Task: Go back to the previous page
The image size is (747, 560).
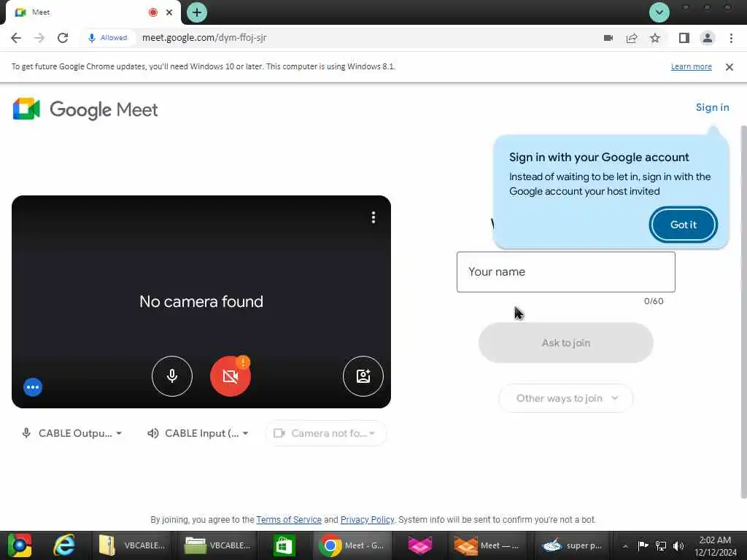Action: [x=16, y=38]
